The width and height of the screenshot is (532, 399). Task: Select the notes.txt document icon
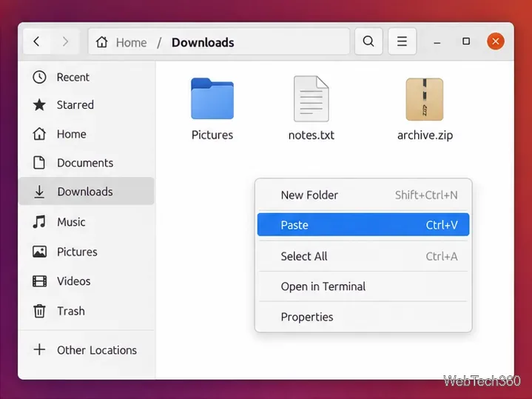311,98
